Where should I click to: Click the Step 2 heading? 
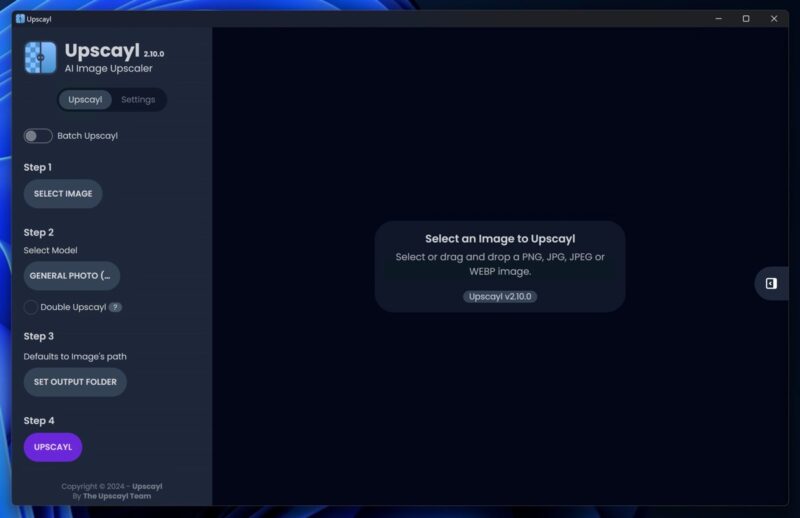pyautogui.click(x=38, y=232)
